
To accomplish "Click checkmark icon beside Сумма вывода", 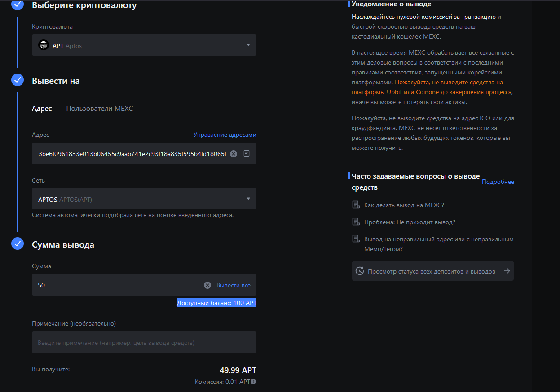I will tap(18, 244).
